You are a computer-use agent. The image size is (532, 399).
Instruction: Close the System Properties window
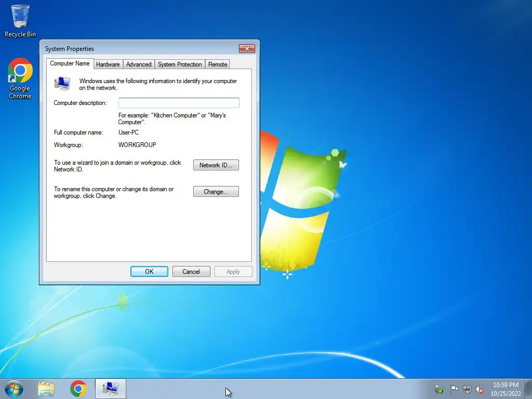pos(247,48)
